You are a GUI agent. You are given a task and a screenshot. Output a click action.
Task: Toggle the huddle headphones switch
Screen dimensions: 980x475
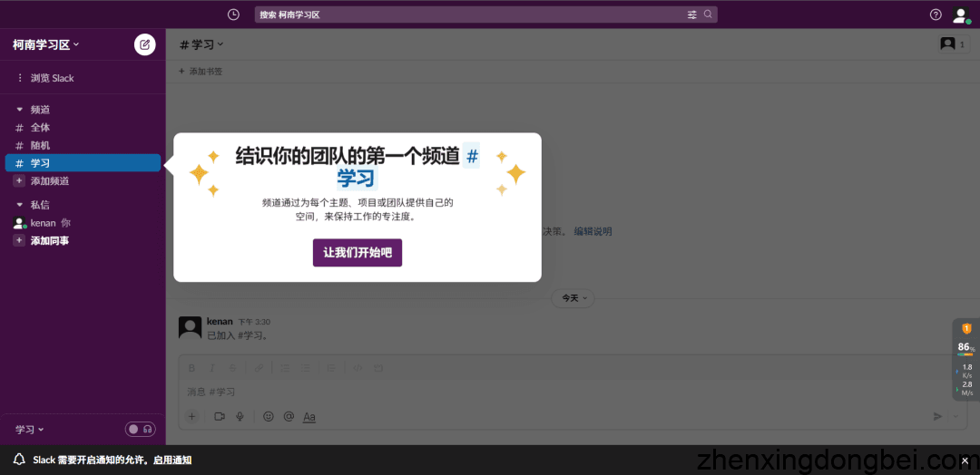140,429
